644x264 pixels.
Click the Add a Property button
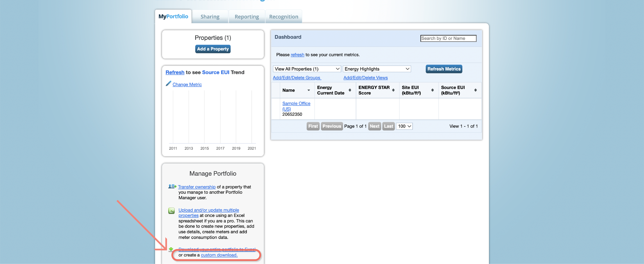pyautogui.click(x=213, y=49)
